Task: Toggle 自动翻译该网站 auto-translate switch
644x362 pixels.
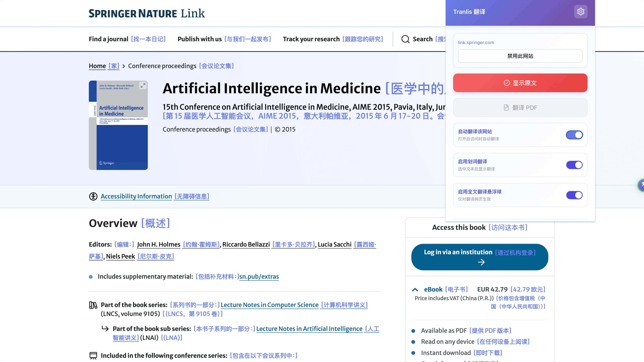Action: (574, 135)
